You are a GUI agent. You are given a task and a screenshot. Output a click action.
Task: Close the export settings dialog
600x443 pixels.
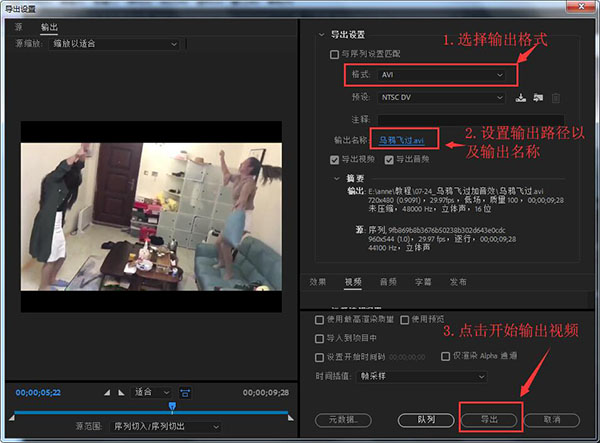(581, 6)
